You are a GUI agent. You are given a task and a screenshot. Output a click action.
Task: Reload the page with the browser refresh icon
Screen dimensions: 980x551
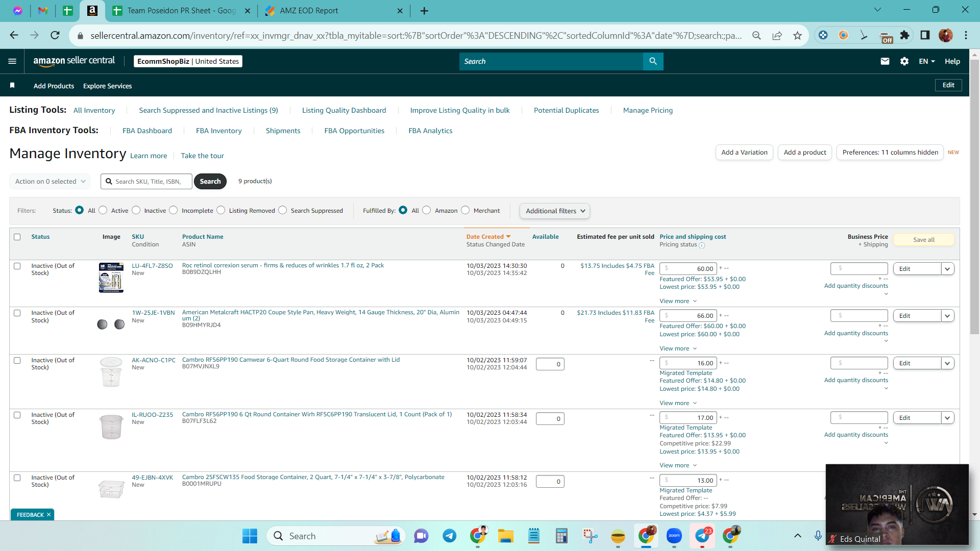click(55, 35)
